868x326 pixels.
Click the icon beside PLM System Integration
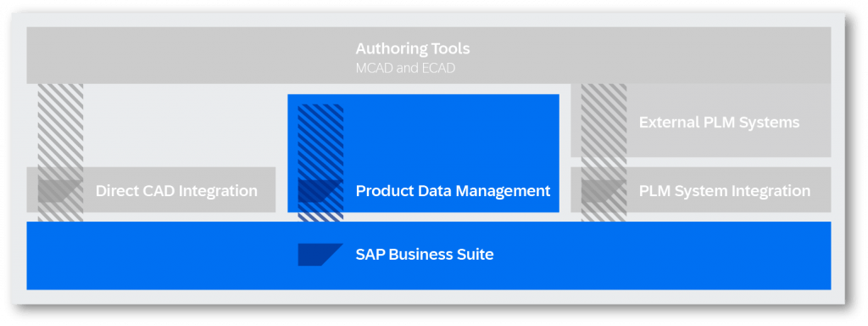click(604, 191)
